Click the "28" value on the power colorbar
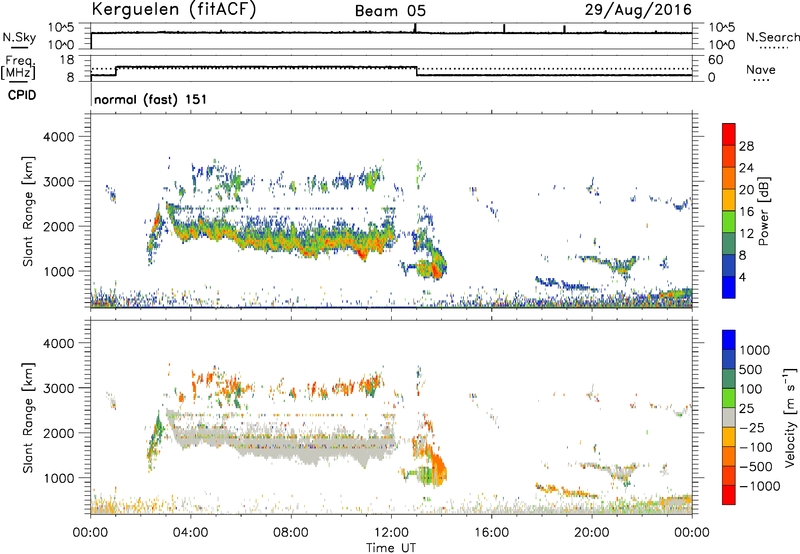Image resolution: width=800 pixels, height=554 pixels. (746, 146)
